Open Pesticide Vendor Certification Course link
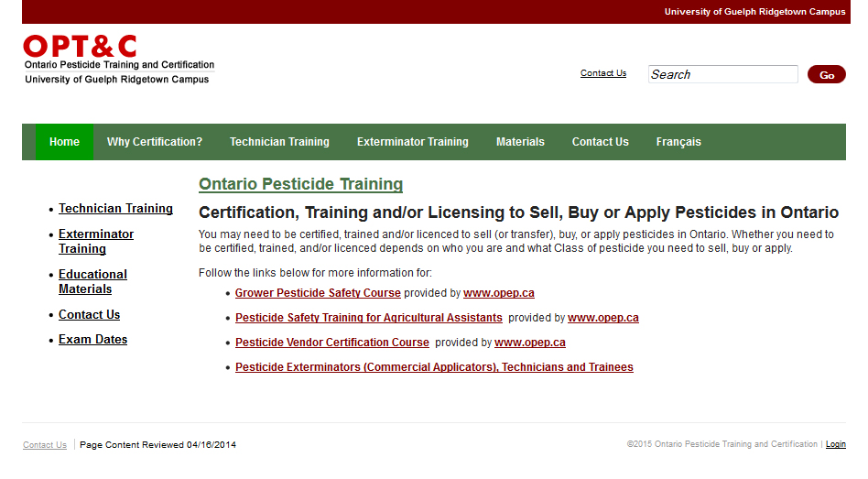This screenshot has height=479, width=868. click(x=332, y=343)
